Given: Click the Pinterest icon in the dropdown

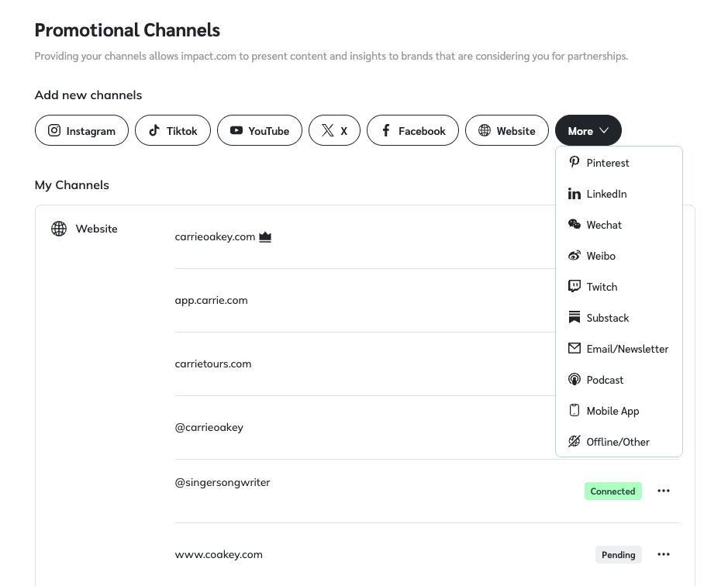Looking at the screenshot, I should click(574, 162).
